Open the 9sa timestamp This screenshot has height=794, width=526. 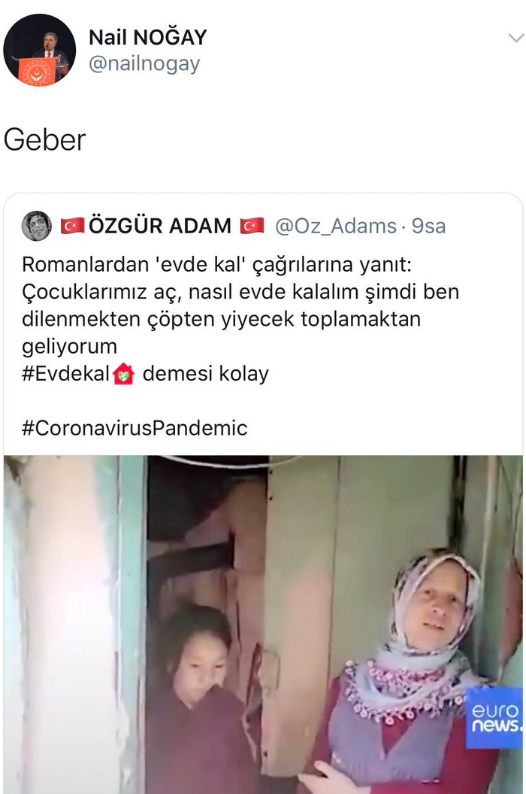click(x=428, y=226)
